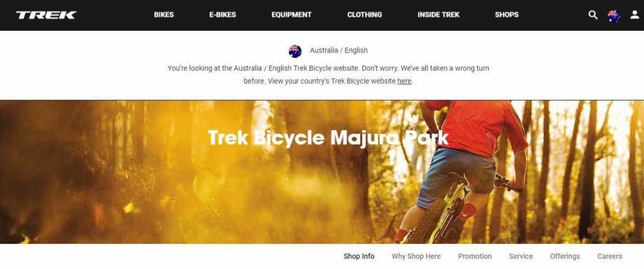Expand the Clothing navigation menu
Screen dimensions: 644x269
click(x=364, y=15)
